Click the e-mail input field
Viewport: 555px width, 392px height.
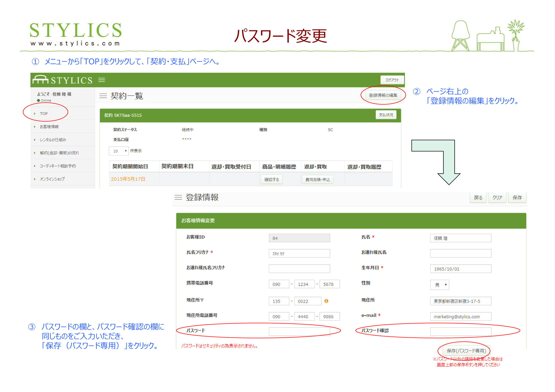(x=460, y=316)
